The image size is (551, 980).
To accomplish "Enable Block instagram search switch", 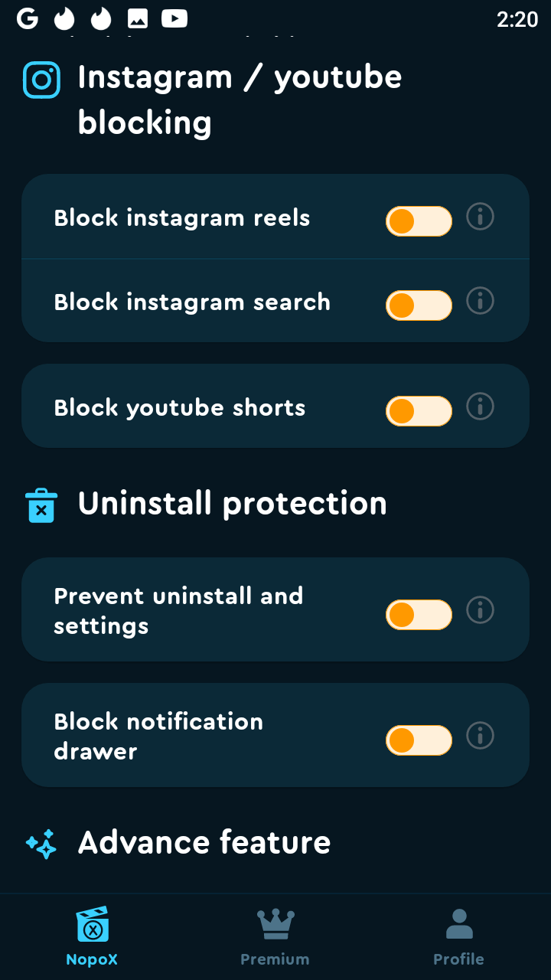I will tap(419, 305).
